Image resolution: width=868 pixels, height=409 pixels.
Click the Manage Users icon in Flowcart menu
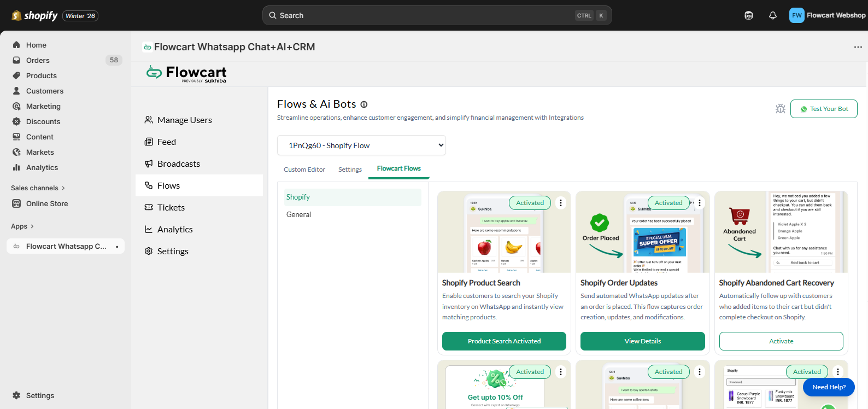coord(149,120)
